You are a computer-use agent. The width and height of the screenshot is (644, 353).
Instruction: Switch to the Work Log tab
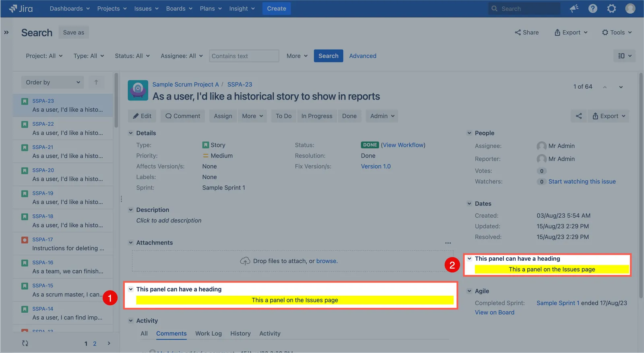point(208,334)
